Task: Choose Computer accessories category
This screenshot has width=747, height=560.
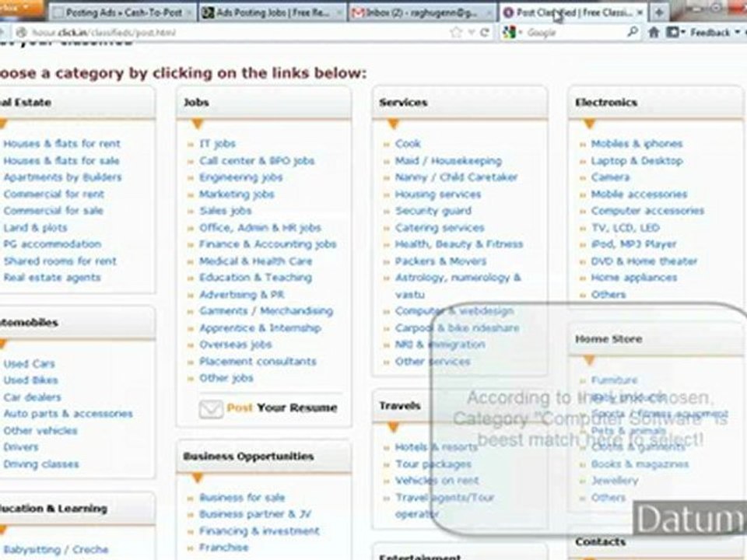Action: coord(647,211)
